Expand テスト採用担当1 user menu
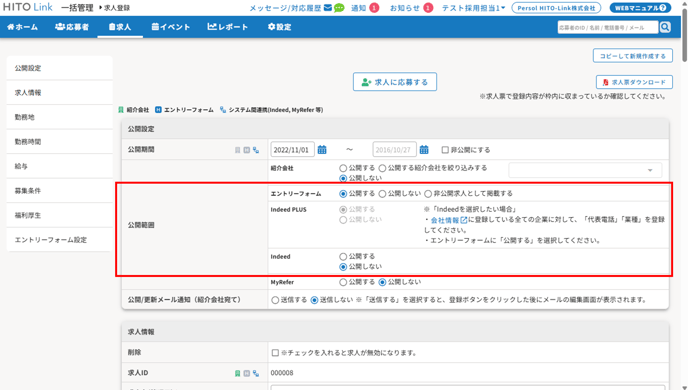Image resolution: width=688 pixels, height=390 pixels. [473, 8]
